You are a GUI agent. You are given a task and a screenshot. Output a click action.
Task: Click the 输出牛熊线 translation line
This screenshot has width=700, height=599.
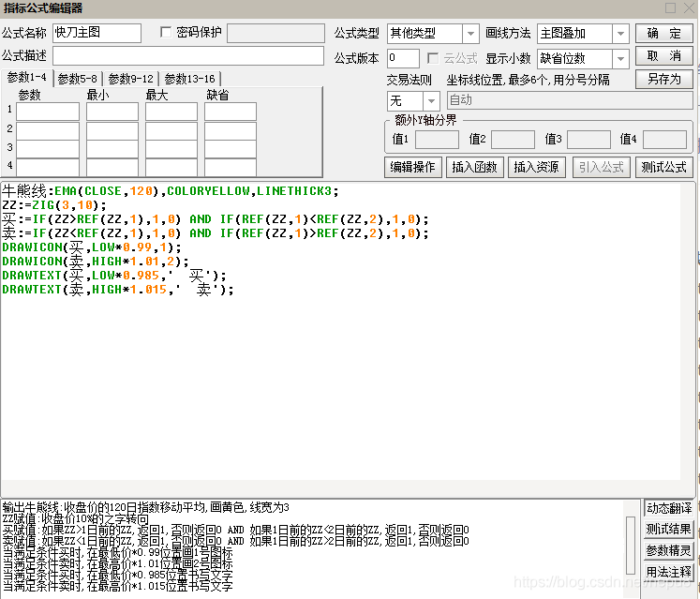pos(145,507)
